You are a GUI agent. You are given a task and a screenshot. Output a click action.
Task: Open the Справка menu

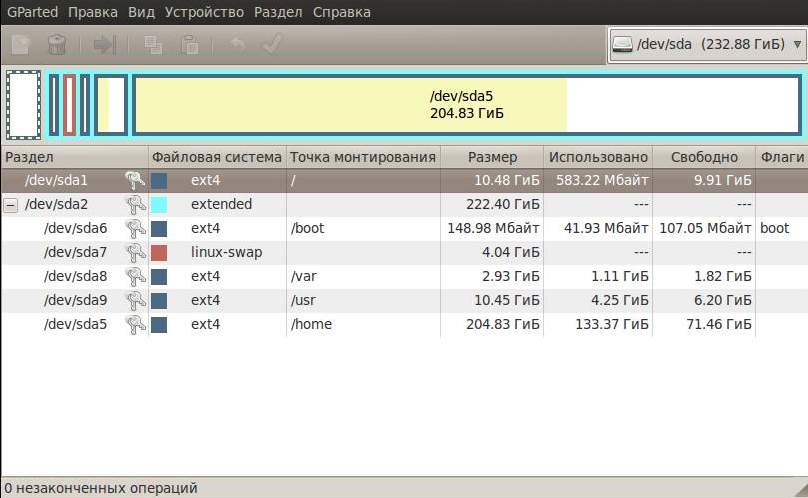point(341,12)
